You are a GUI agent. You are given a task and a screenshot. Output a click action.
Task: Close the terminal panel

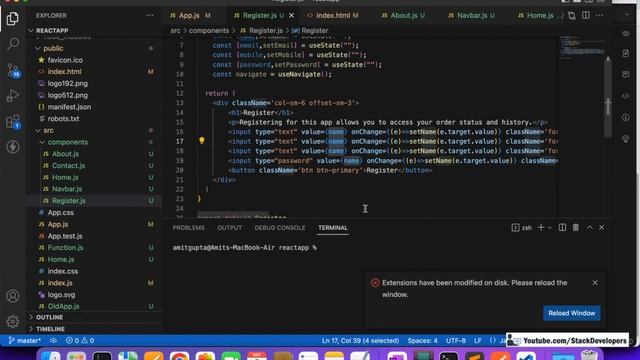pos(602,227)
